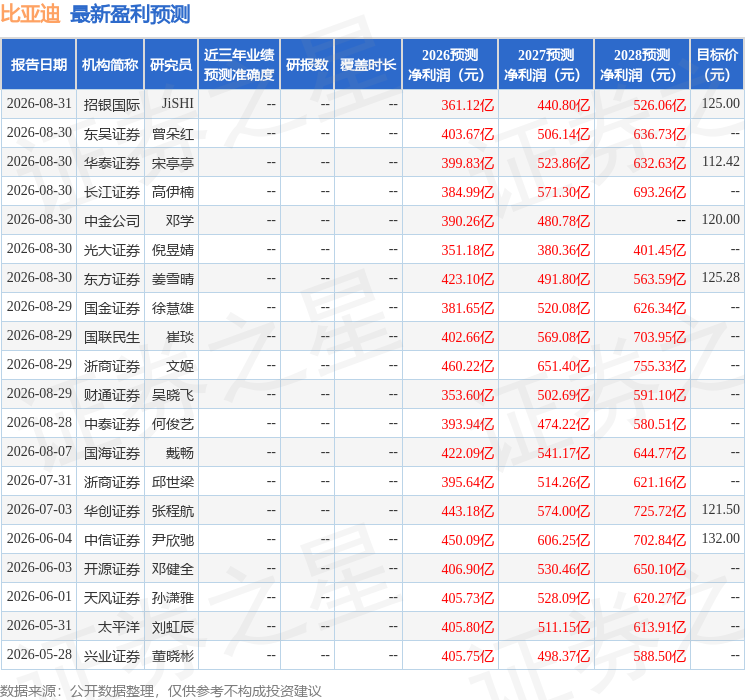This screenshot has width=745, height=700.
Task: Click the 研报数 column header
Action: pyautogui.click(x=307, y=64)
